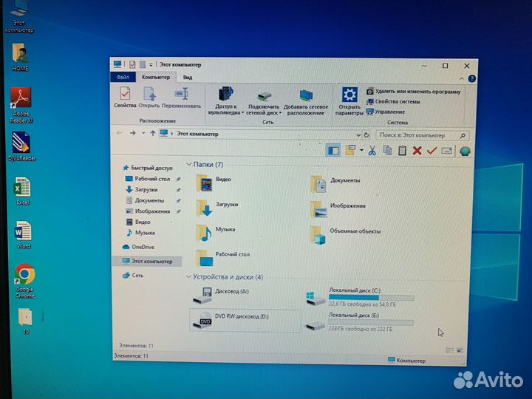Open the Вид ribbon tab

(x=188, y=77)
